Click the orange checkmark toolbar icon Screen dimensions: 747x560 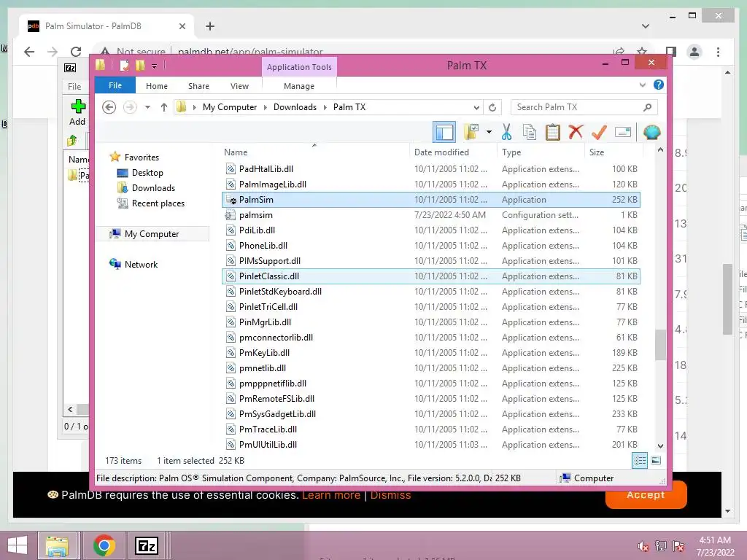(600, 132)
